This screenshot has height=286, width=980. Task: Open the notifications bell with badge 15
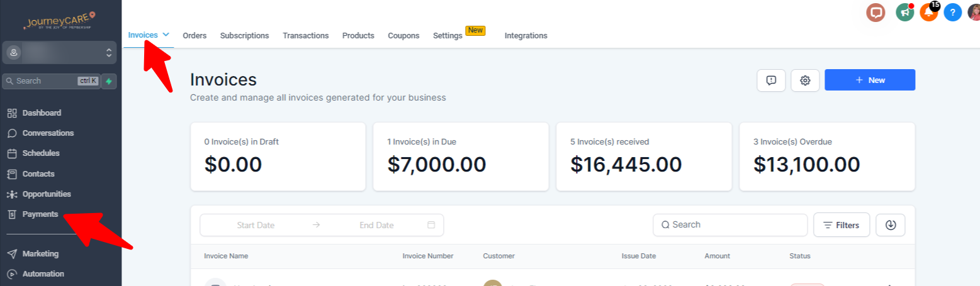(x=929, y=12)
